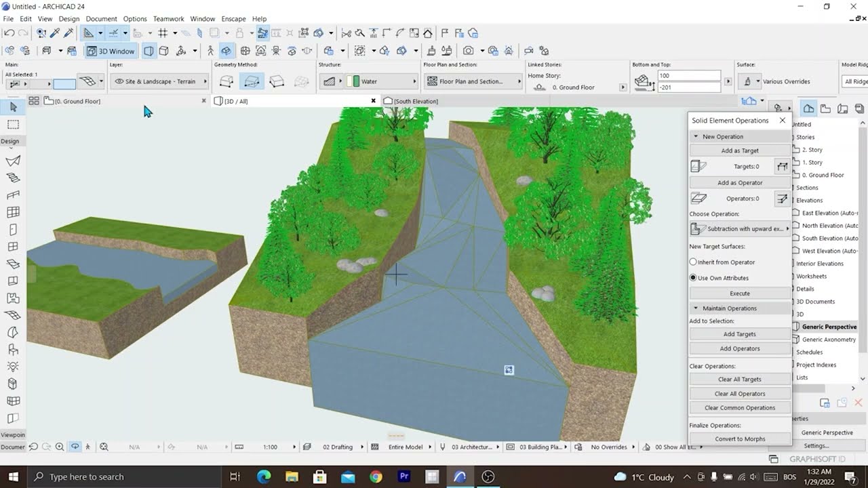Open Google Chrome from the taskbar
This screenshot has width=868, height=488.
[376, 476]
